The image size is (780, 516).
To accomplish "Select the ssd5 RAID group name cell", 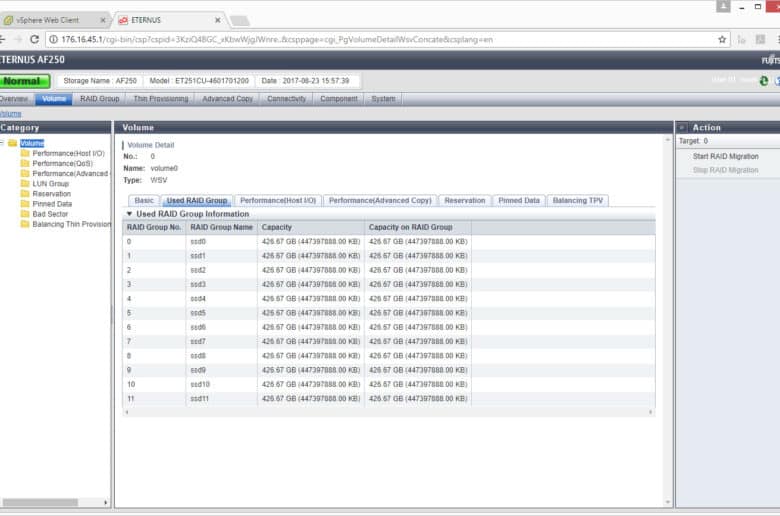I will (x=221, y=313).
